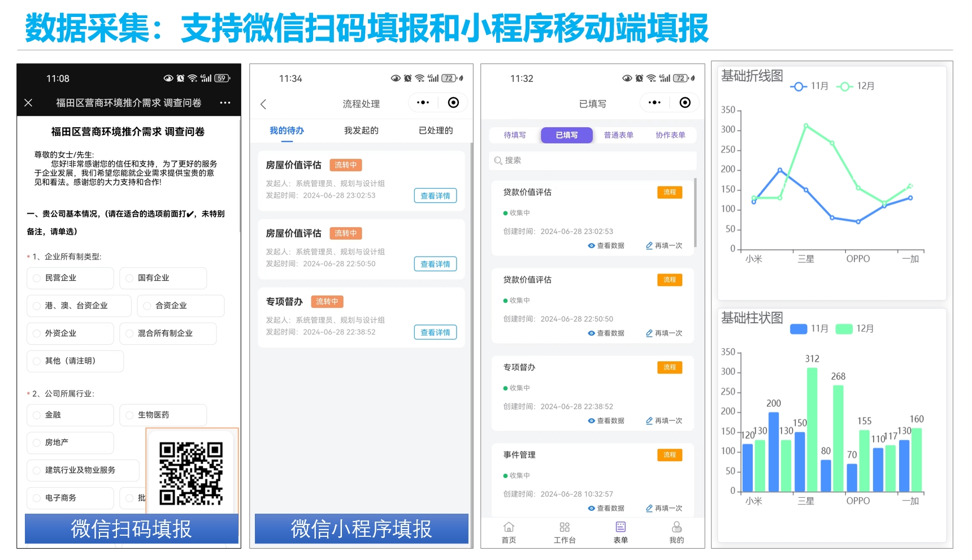
Task: Switch to the 我发起的 tab
Action: click(x=361, y=131)
